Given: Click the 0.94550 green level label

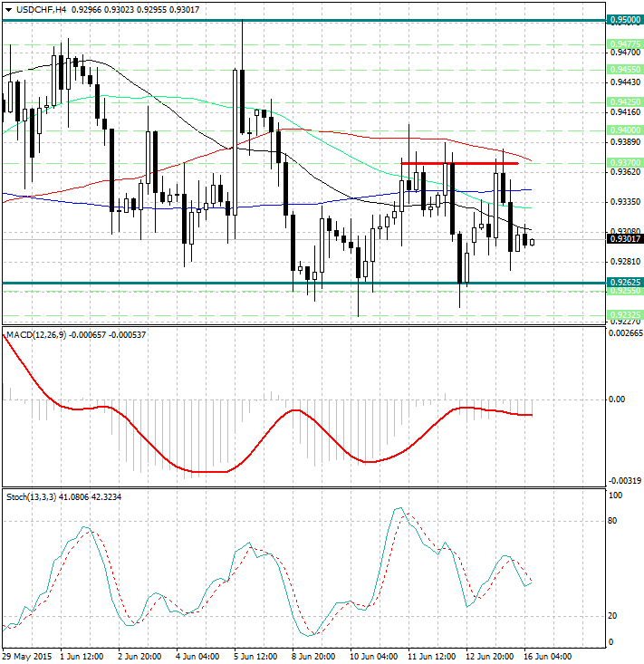Looking at the screenshot, I should coord(625,69).
